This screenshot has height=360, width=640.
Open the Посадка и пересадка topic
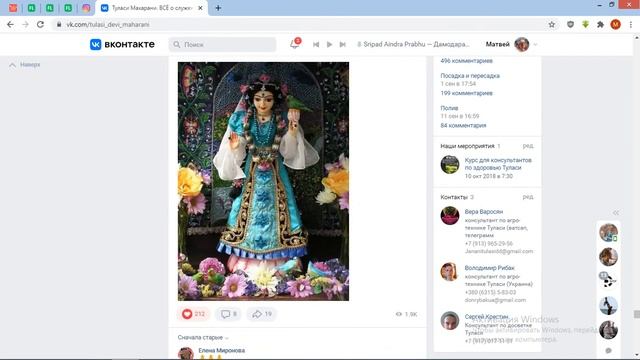pos(470,76)
